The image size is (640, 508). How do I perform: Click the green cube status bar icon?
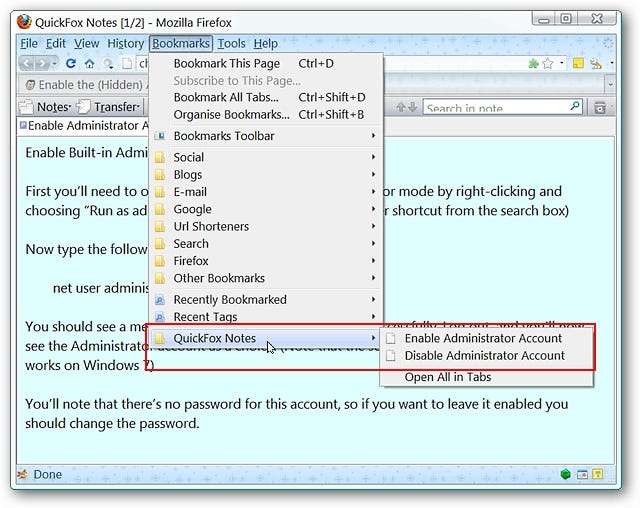point(565,474)
